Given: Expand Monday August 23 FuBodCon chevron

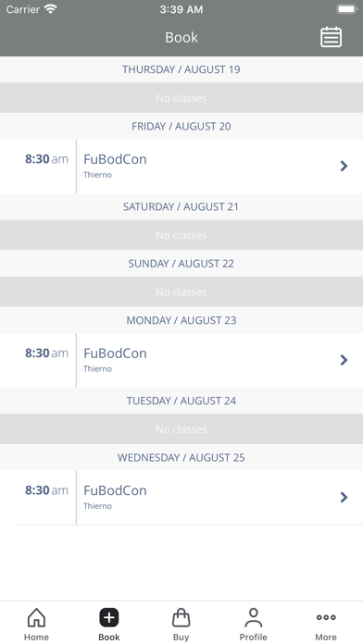Looking at the screenshot, I should (344, 360).
